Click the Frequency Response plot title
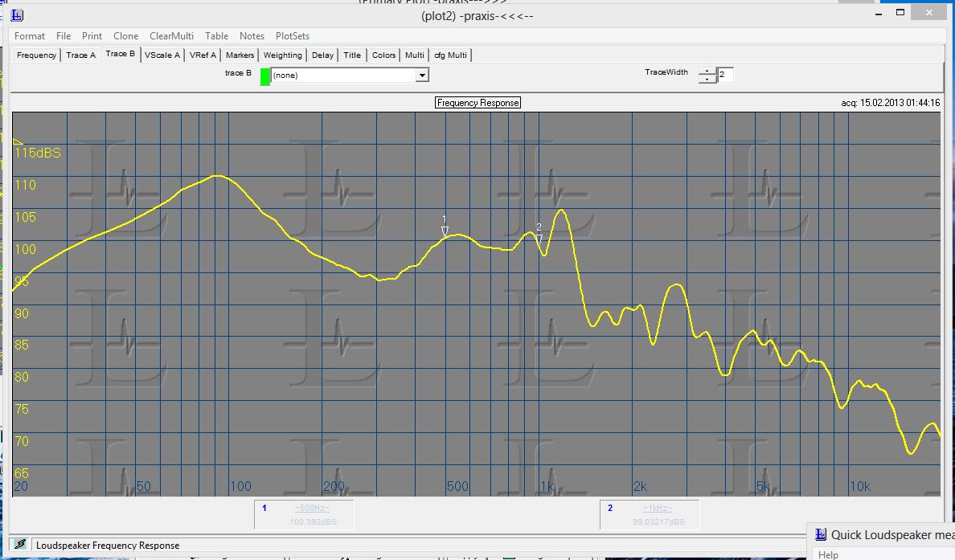The width and height of the screenshot is (955, 560). 477,103
